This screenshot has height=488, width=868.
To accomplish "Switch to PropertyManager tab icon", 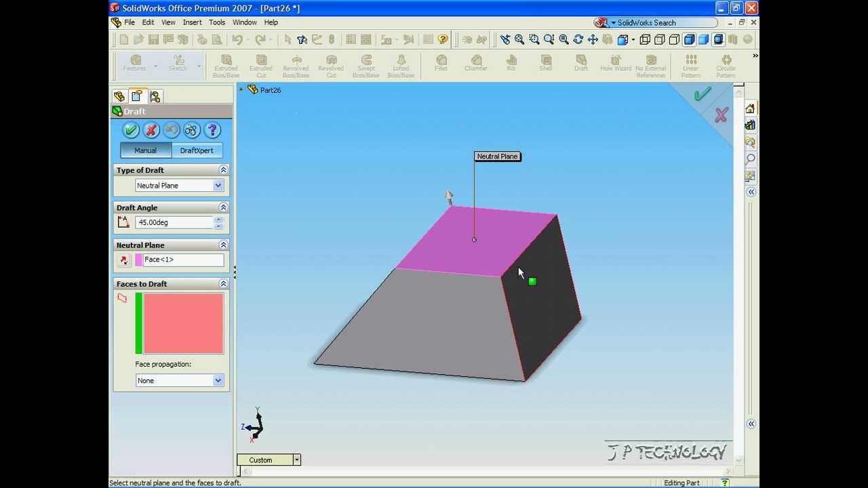I will [x=137, y=96].
